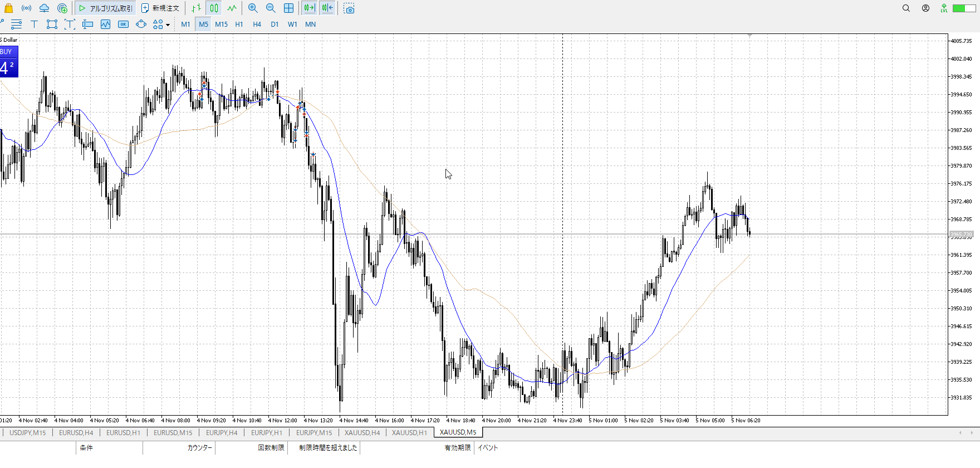Viewport: 980px width, 468px height.
Task: Take a chart screenshot with camera icon
Action: pos(349,8)
